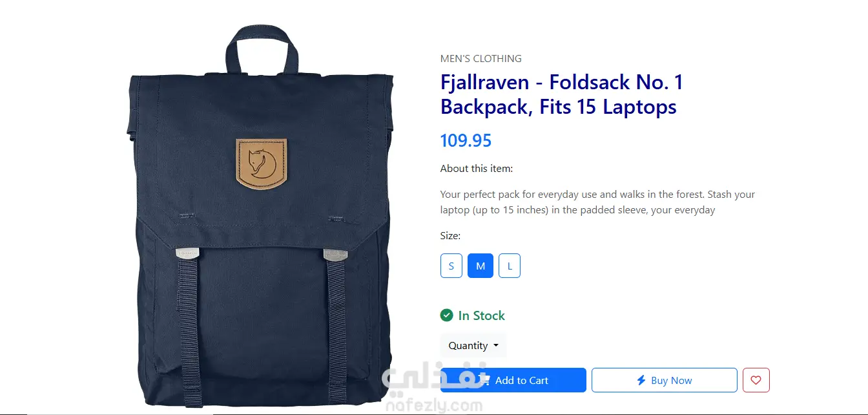Open the Quantity dropdown
Viewport: 868px width, 415px height.
click(x=473, y=345)
